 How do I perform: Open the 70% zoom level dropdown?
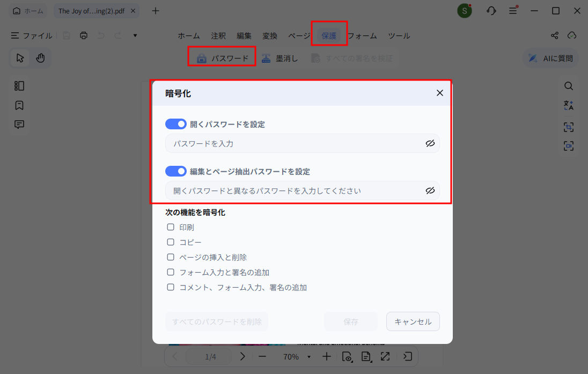[308, 356]
